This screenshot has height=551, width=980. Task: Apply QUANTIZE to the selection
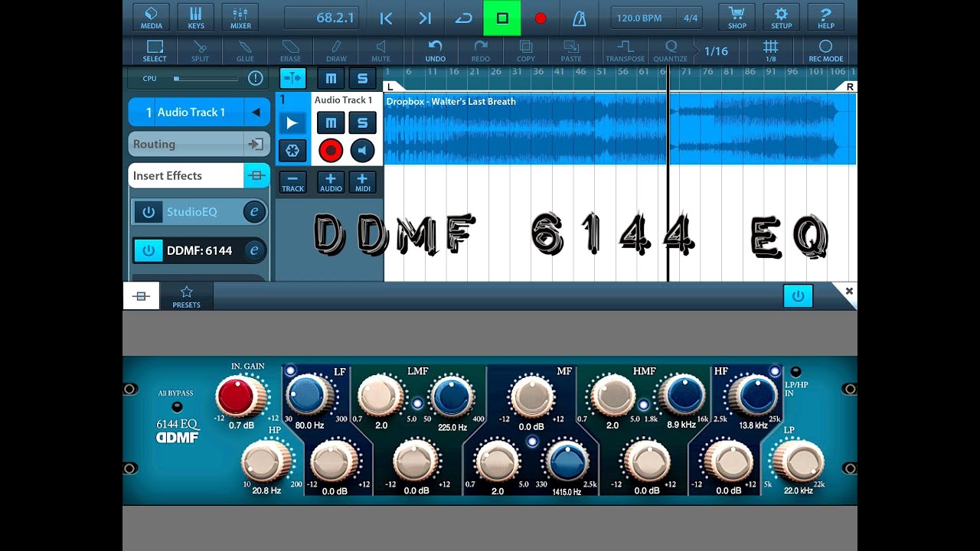pyautogui.click(x=671, y=51)
